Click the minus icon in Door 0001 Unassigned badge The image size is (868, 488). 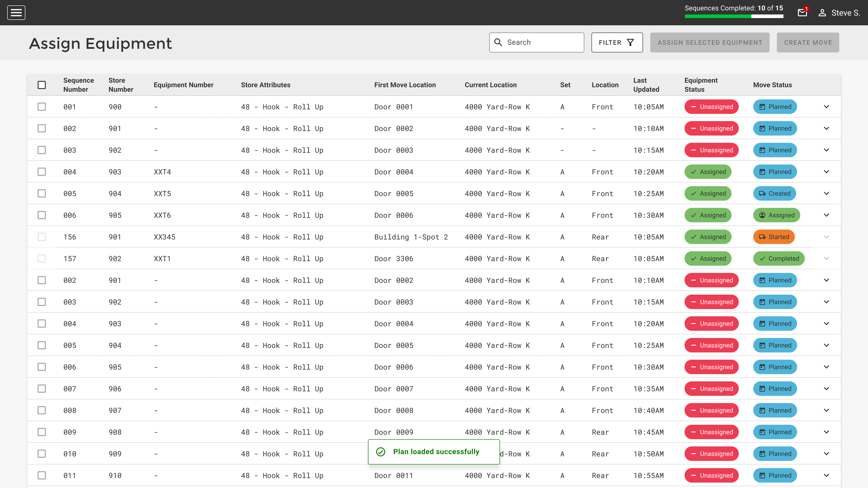coord(693,107)
